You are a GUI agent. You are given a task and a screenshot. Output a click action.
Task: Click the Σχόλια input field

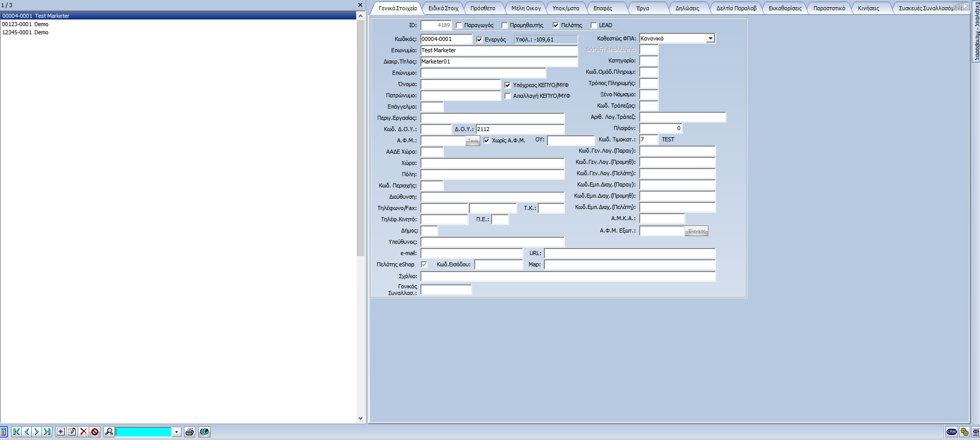tap(568, 276)
